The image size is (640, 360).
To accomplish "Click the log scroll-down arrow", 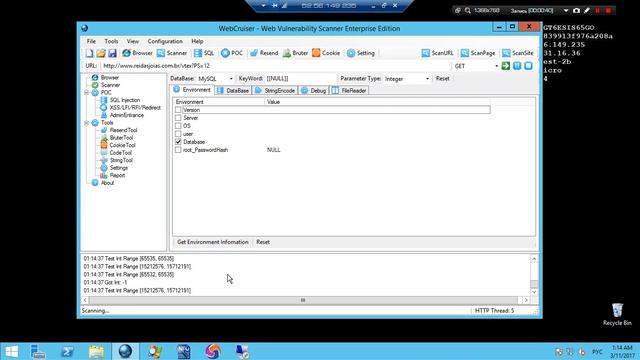I will (534, 292).
